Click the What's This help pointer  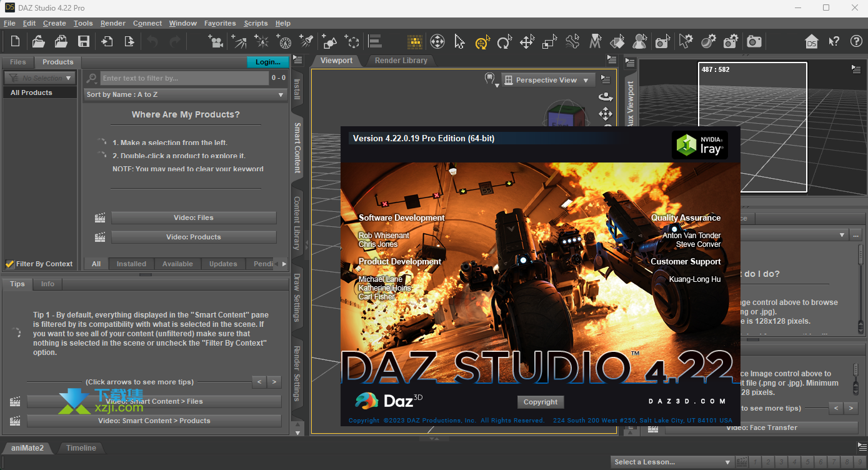(x=834, y=42)
